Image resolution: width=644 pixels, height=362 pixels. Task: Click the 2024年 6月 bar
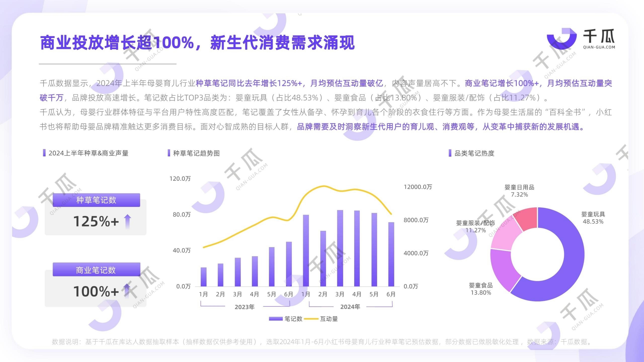(x=391, y=254)
